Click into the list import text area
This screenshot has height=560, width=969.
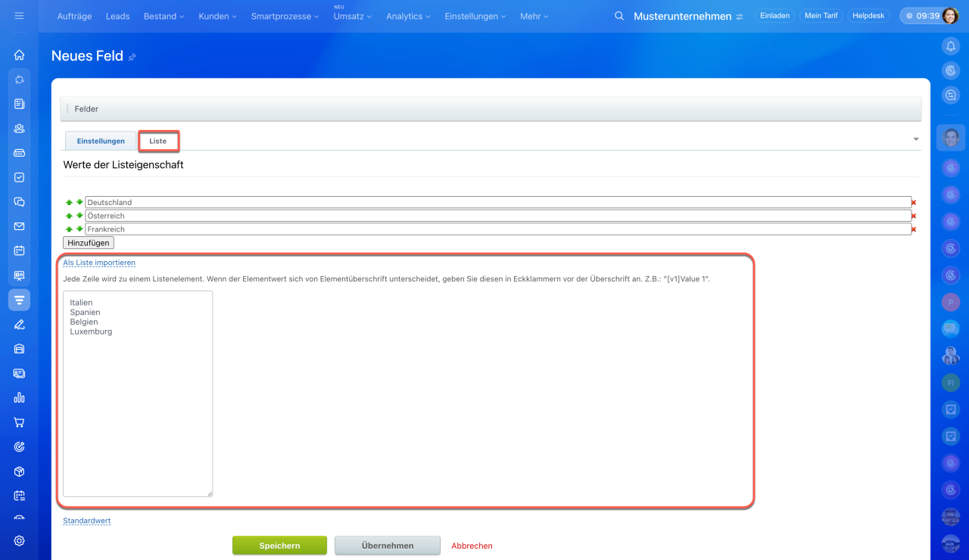click(138, 394)
